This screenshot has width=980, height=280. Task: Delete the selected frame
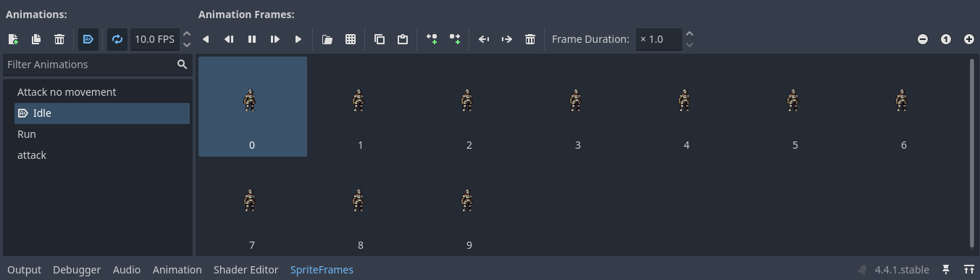tap(530, 39)
